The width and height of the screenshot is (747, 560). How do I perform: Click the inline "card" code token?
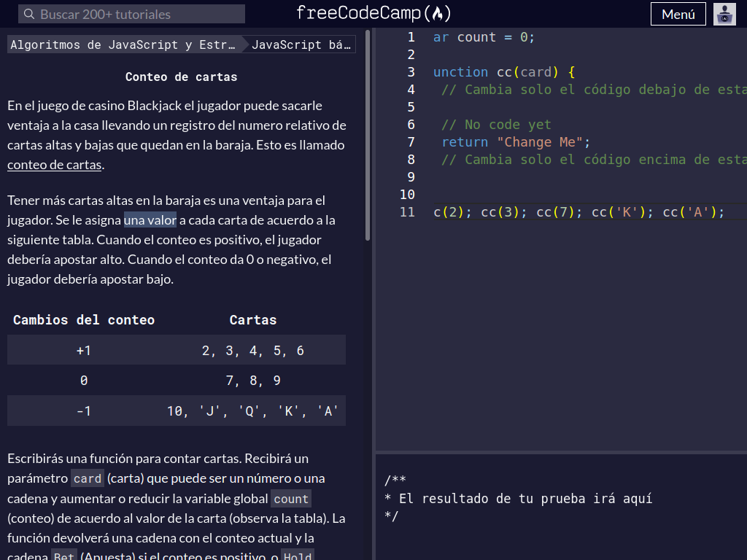point(87,478)
